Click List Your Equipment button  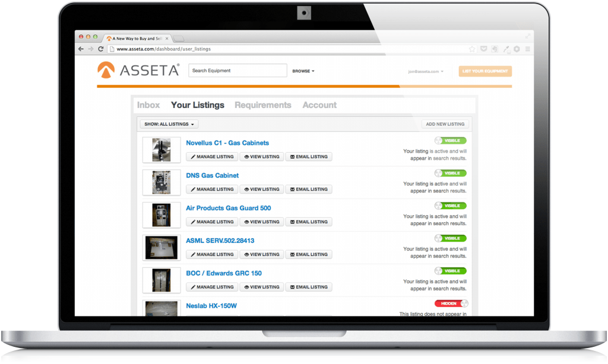point(485,71)
